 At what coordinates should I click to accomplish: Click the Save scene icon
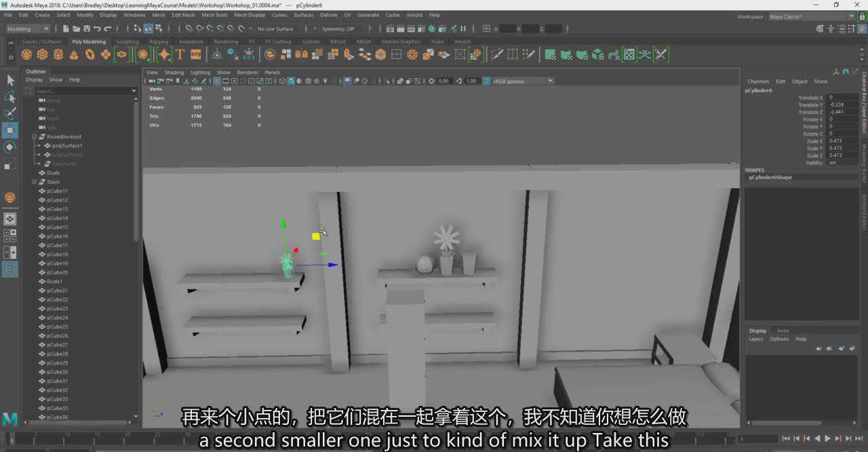(86, 29)
